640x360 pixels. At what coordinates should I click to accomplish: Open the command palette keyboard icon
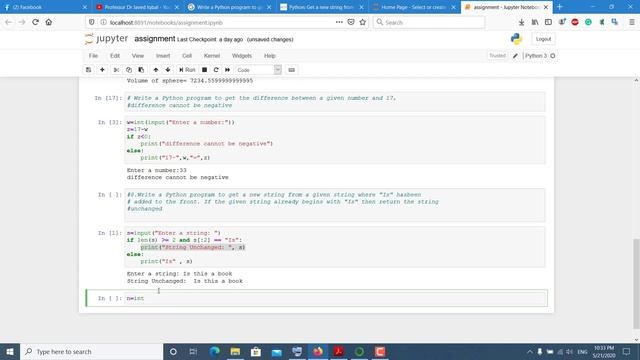pyautogui.click(x=291, y=70)
